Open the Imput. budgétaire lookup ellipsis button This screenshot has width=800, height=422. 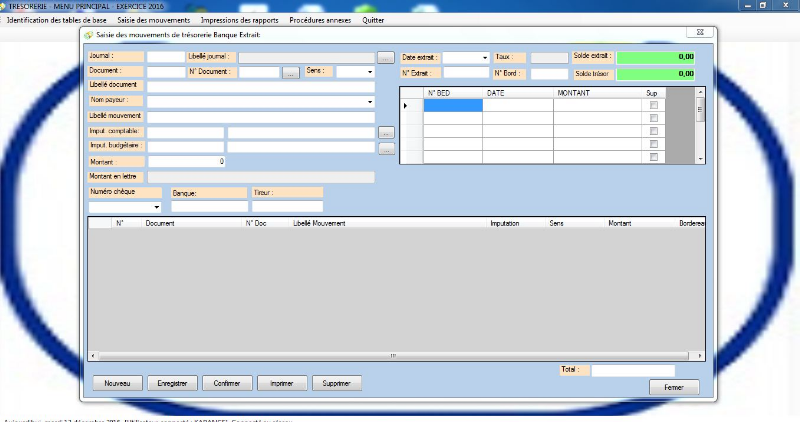(386, 149)
